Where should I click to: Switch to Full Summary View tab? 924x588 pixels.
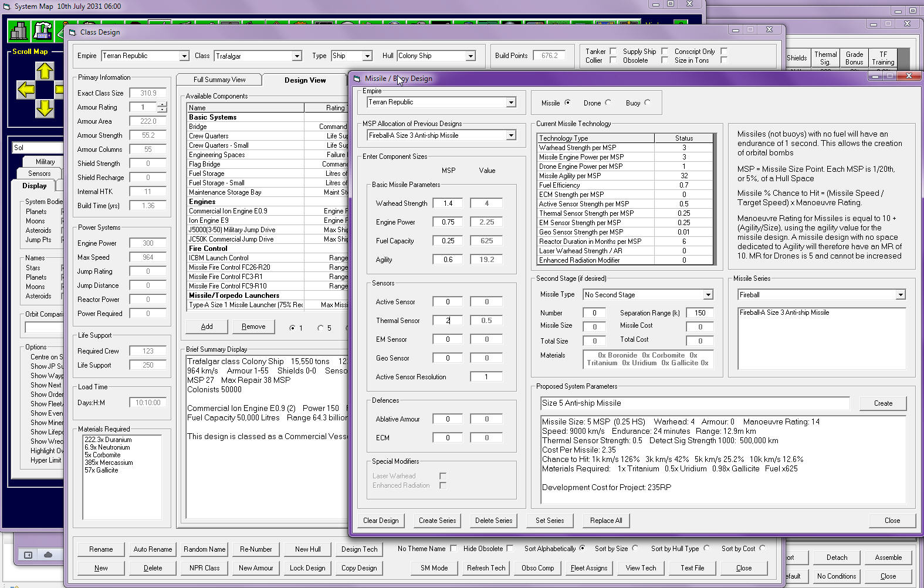(219, 80)
